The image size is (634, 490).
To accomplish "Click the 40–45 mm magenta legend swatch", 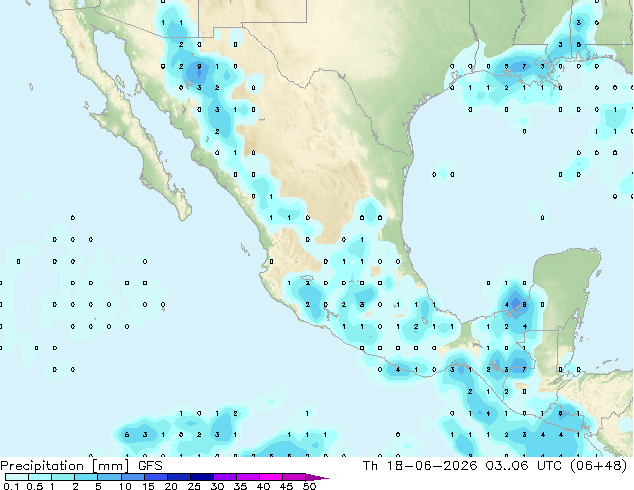I will click(x=271, y=477).
